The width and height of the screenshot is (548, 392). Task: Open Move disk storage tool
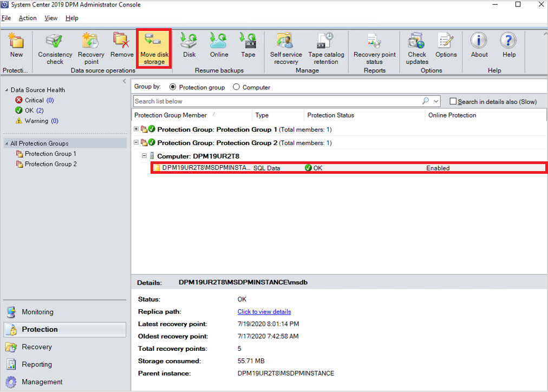[154, 49]
